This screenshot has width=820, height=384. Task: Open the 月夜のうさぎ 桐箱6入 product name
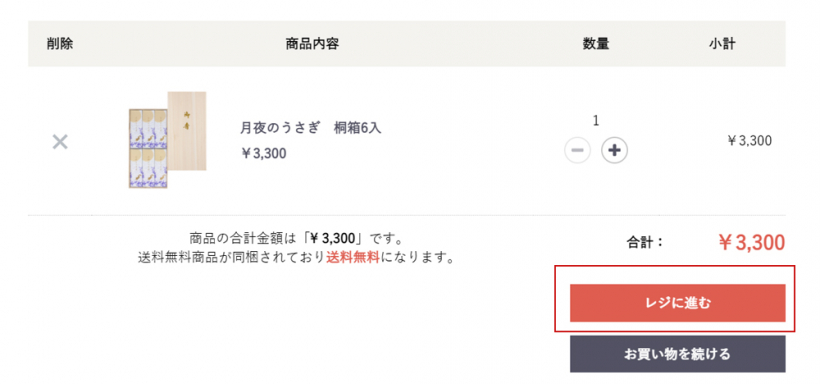[x=311, y=128]
